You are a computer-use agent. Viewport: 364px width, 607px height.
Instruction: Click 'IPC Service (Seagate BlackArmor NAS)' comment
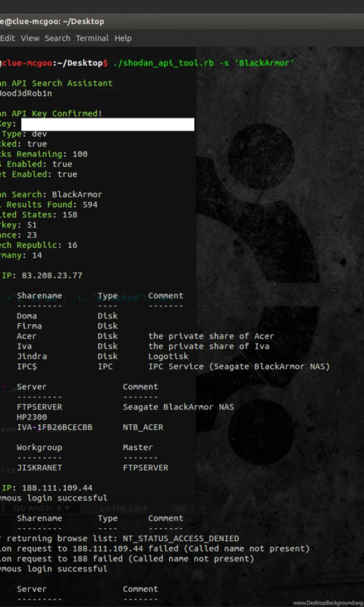click(x=239, y=366)
